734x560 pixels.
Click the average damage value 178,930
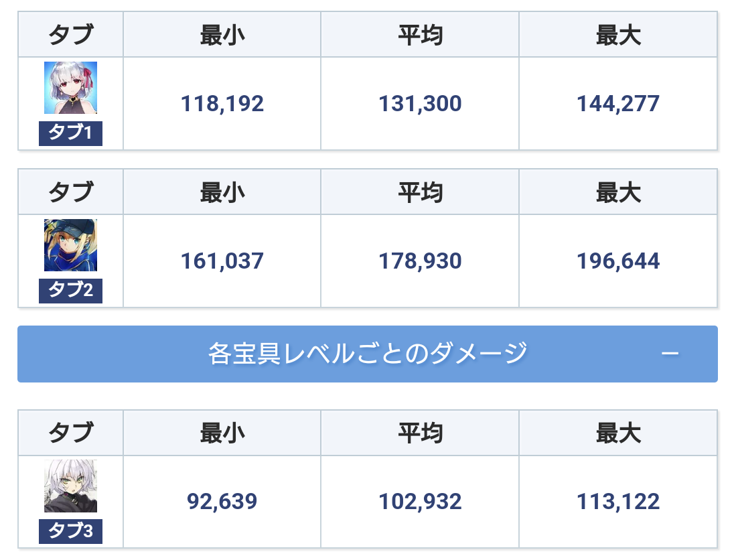point(420,261)
